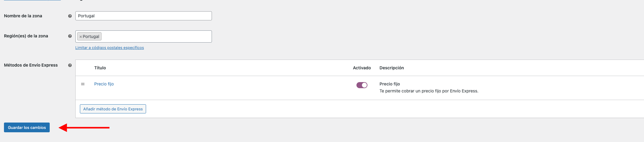The height and width of the screenshot is (142, 644).
Task: Save with Guardar los cambios button
Action: [x=27, y=127]
